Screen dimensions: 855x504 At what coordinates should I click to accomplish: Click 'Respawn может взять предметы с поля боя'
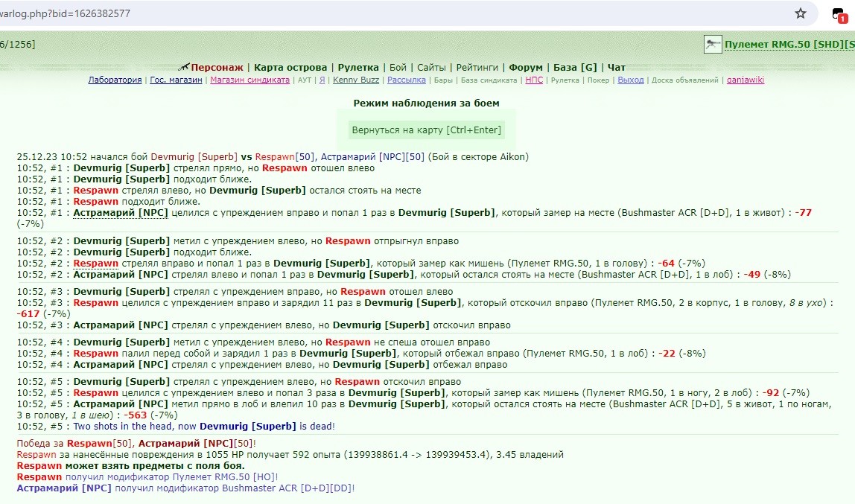click(x=131, y=466)
